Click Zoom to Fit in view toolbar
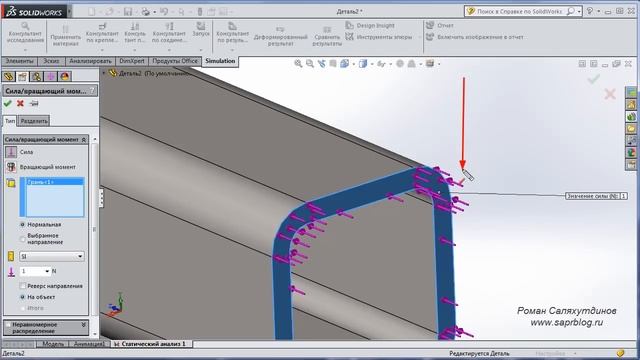This screenshot has height=360, width=640. 298,64
